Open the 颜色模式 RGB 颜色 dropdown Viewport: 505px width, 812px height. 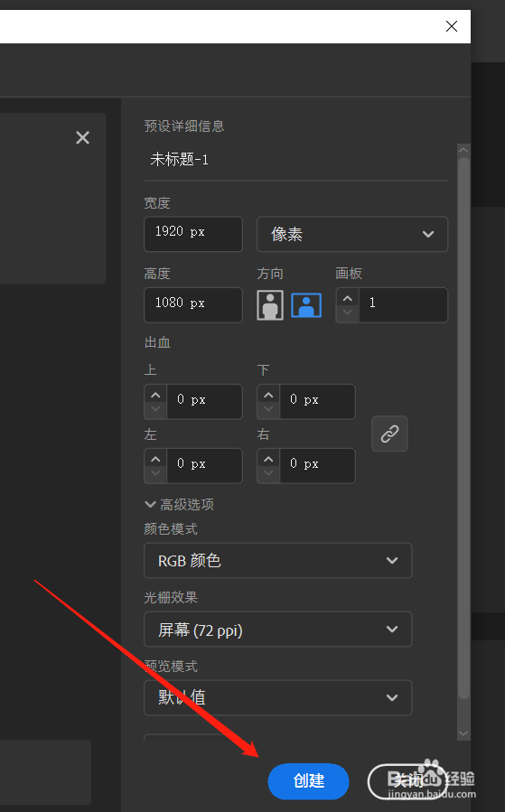point(277,560)
